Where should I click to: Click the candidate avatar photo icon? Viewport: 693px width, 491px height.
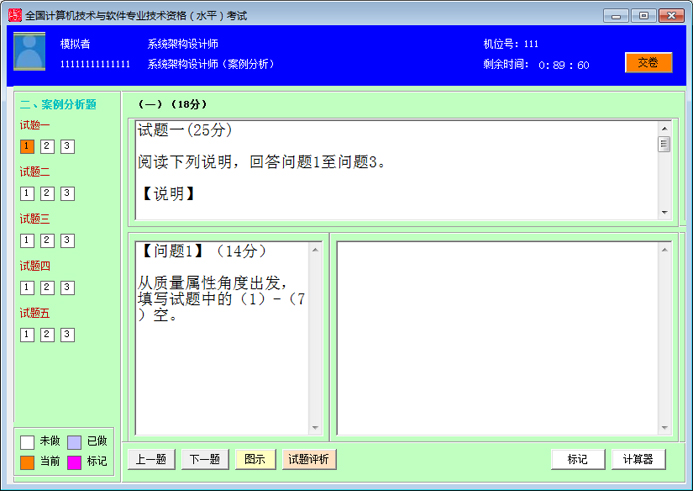coord(29,52)
